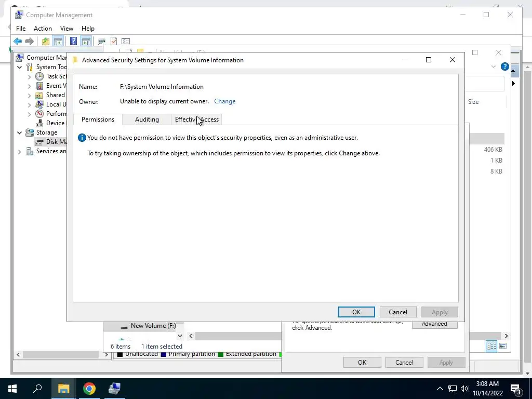Expand the Local Users tree node

tap(30, 105)
